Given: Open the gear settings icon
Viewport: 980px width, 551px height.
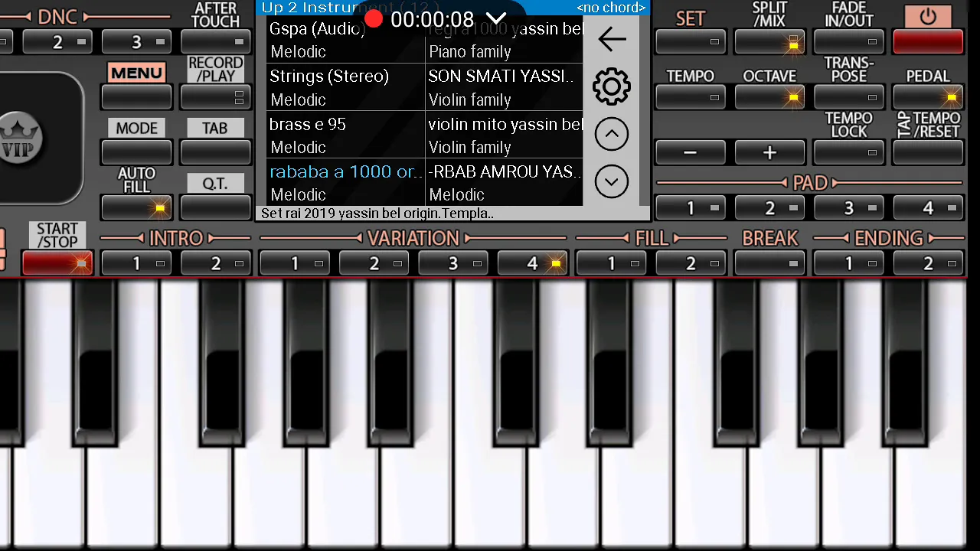Looking at the screenshot, I should tap(612, 86).
